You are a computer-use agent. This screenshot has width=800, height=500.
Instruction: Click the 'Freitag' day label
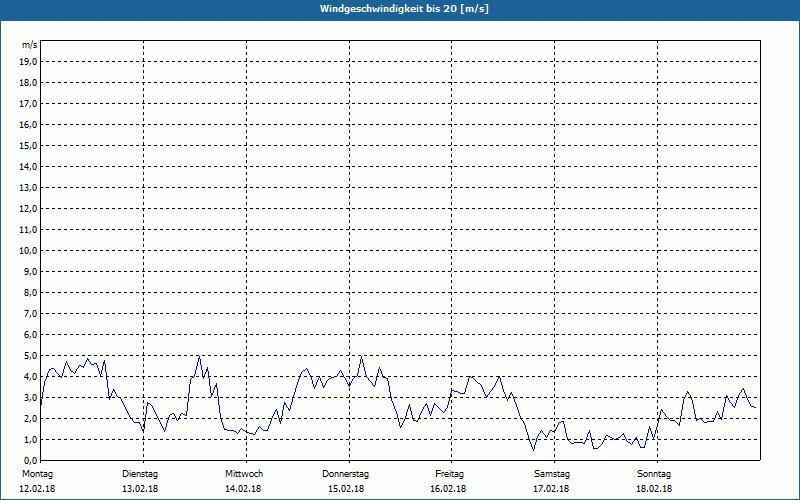click(x=449, y=474)
